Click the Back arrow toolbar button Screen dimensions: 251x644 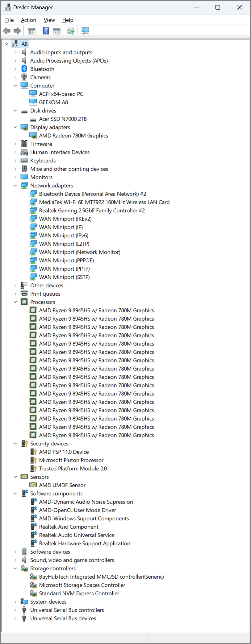[6, 31]
